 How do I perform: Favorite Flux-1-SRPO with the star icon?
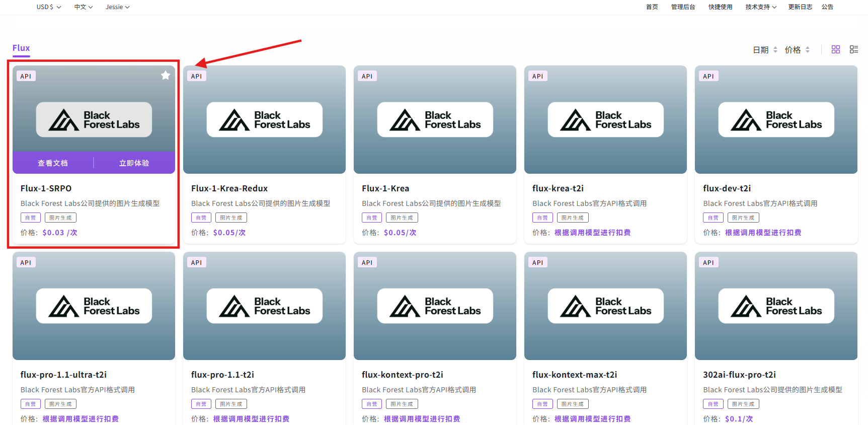tap(165, 76)
